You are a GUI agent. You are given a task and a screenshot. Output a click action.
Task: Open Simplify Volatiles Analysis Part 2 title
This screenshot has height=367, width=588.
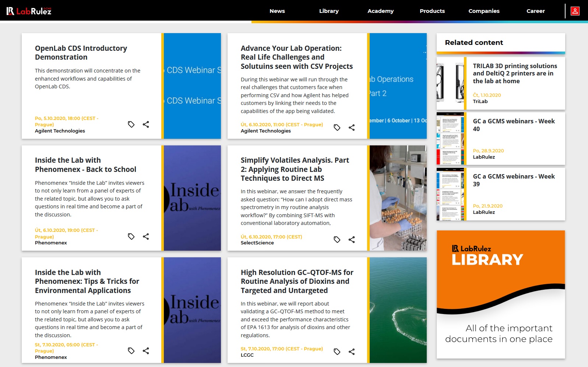point(295,169)
